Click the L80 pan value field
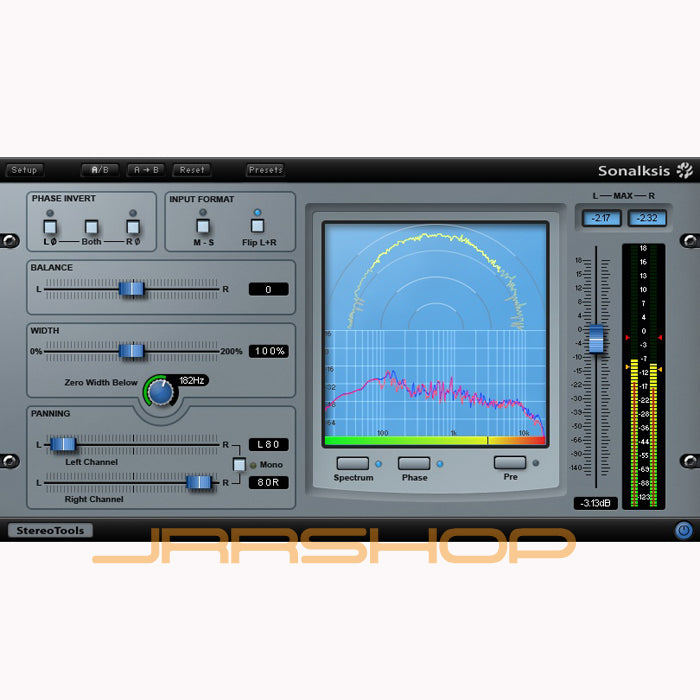Image resolution: width=700 pixels, height=700 pixels. tap(268, 445)
